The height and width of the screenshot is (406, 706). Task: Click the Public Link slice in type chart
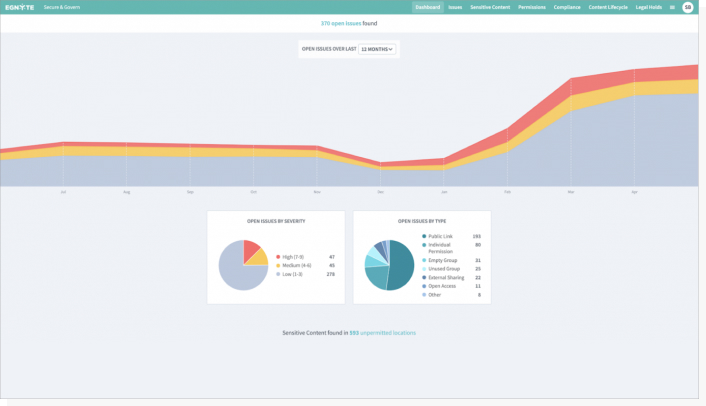coord(402,265)
